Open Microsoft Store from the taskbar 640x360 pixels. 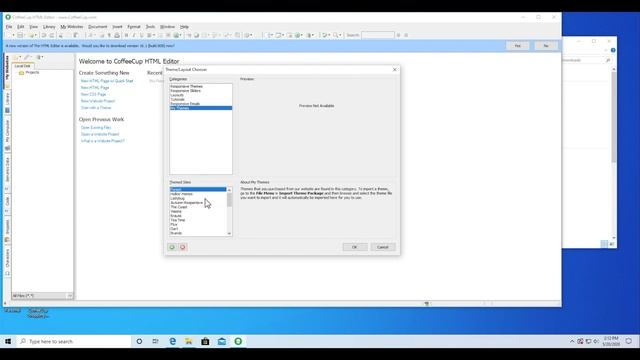205,341
